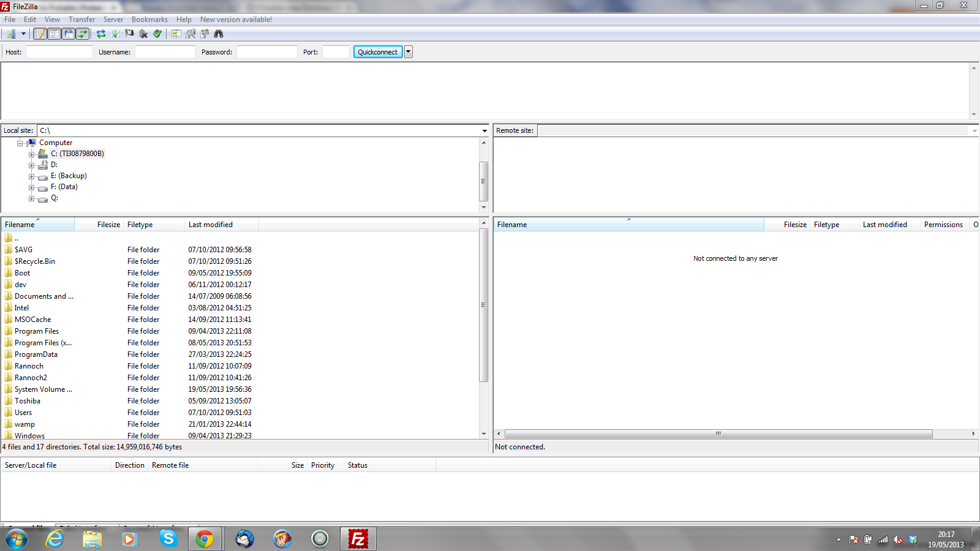Toggle transfer queue display
The height and width of the screenshot is (551, 980).
(x=82, y=34)
